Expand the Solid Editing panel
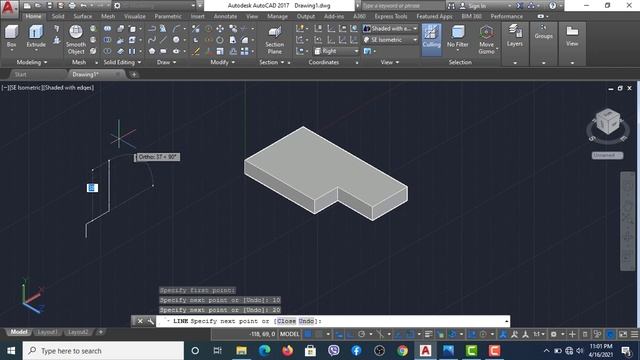Screen dimensions: 640x360 tap(122, 62)
